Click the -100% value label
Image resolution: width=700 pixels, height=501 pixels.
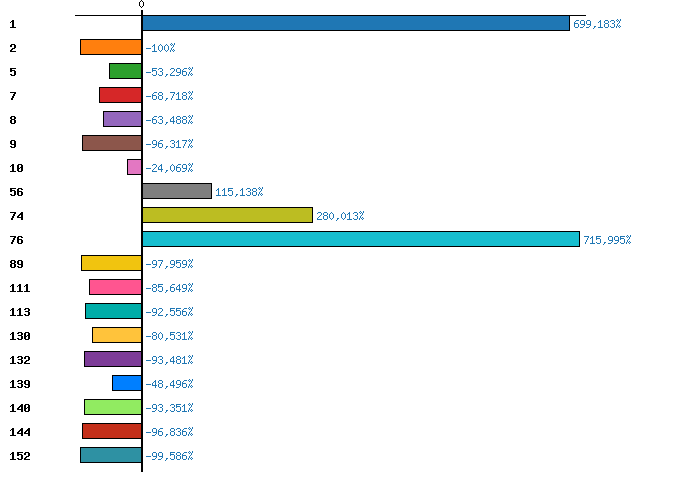coord(160,48)
